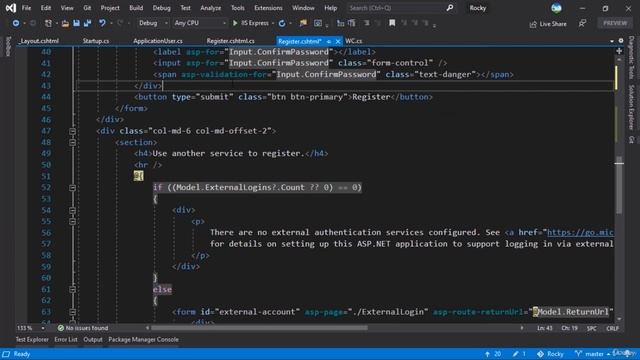Switch to the Startup.cs tab
Screen dimensions: 640x360
[x=96, y=41]
